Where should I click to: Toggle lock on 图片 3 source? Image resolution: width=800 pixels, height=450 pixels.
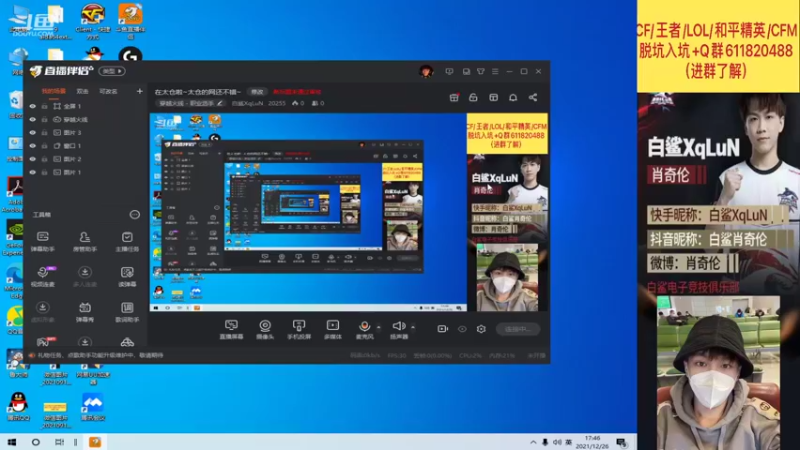point(44,133)
